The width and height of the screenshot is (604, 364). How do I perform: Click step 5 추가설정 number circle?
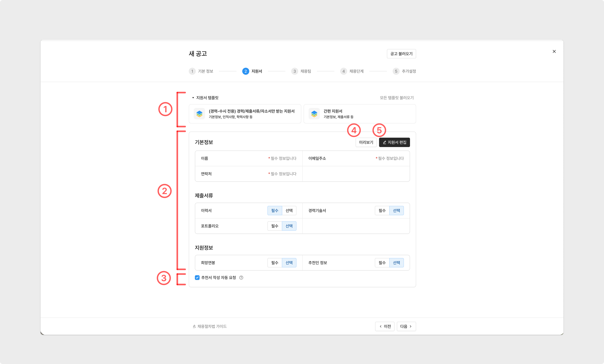tap(396, 71)
